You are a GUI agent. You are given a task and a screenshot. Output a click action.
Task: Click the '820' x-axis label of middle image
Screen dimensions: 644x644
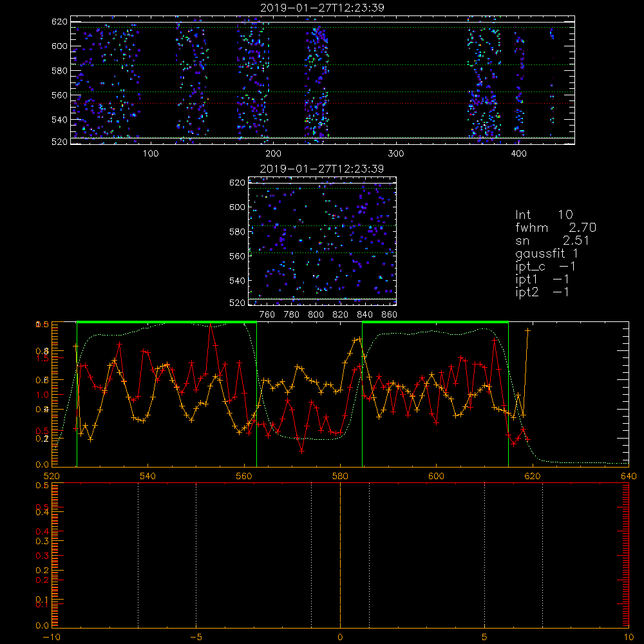coord(340,315)
